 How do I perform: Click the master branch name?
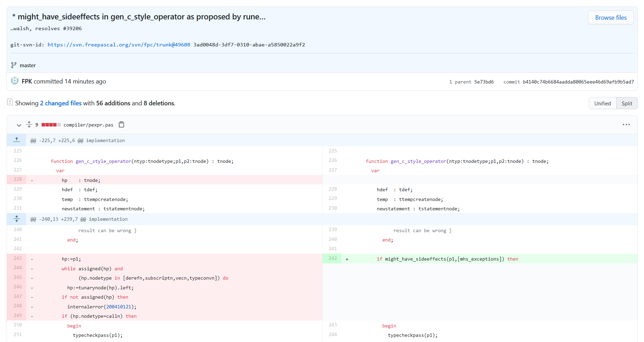(28, 65)
